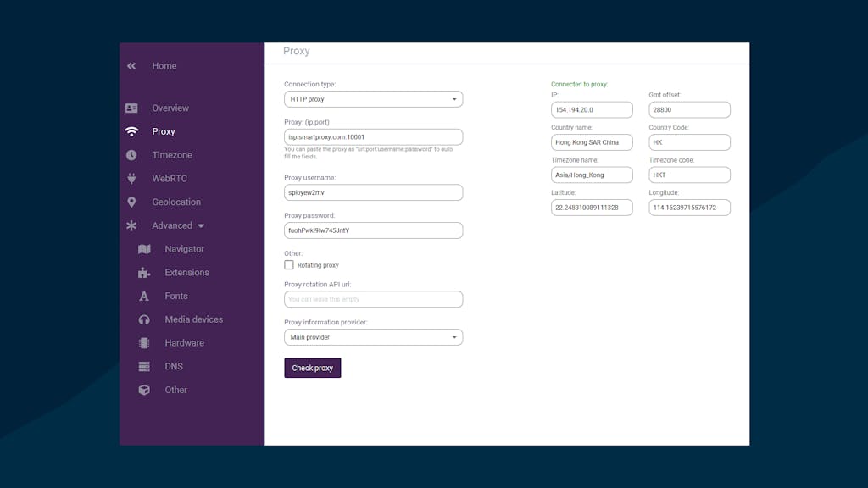The height and width of the screenshot is (488, 868).
Task: Click the Media devices headphones icon
Action: click(144, 319)
